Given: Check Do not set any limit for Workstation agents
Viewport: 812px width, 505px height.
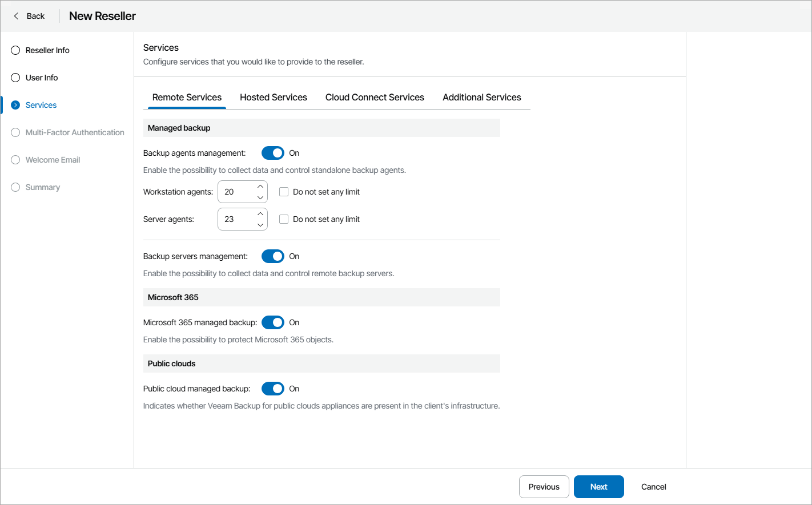Looking at the screenshot, I should pyautogui.click(x=284, y=192).
